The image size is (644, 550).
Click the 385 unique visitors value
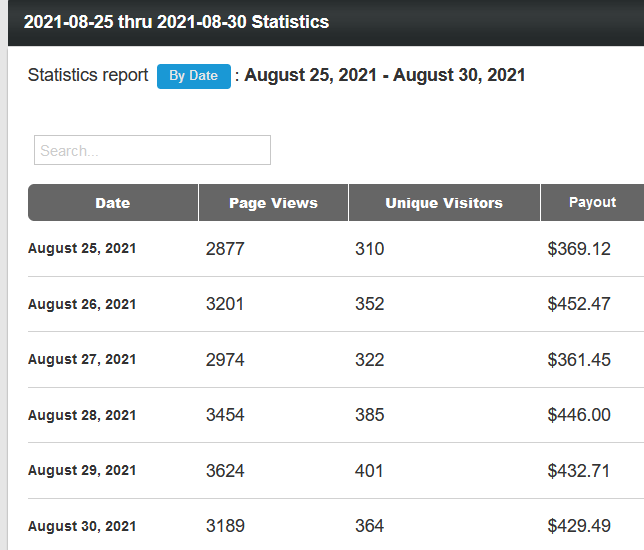pos(370,415)
